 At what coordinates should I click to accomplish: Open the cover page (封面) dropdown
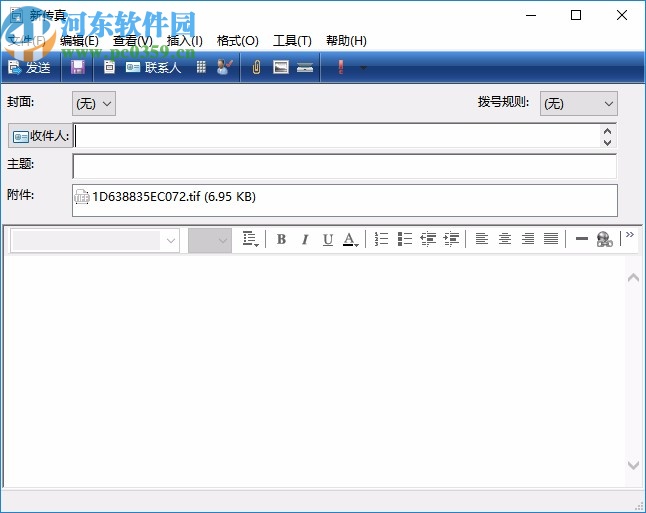94,103
